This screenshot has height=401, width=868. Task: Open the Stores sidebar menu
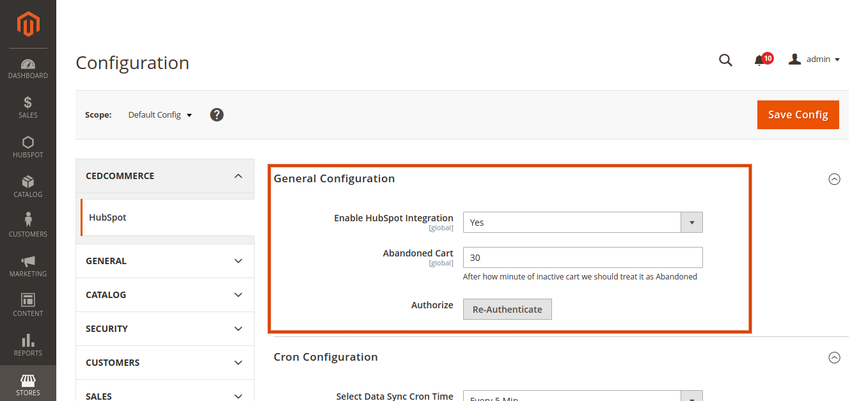click(28, 384)
